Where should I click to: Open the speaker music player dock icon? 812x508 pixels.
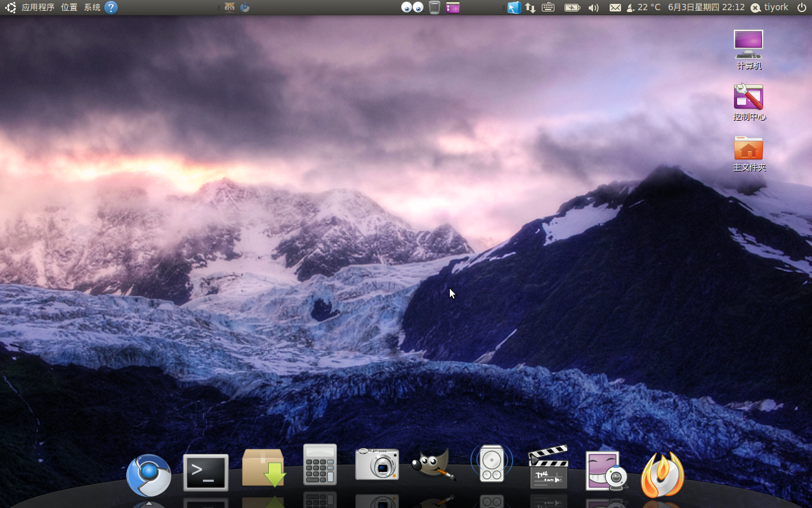[x=492, y=463]
